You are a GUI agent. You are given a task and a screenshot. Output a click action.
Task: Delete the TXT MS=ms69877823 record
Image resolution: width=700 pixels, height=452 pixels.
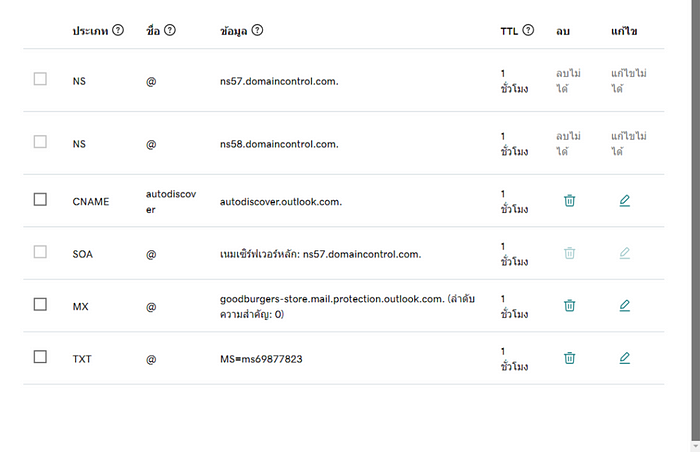[x=569, y=358]
